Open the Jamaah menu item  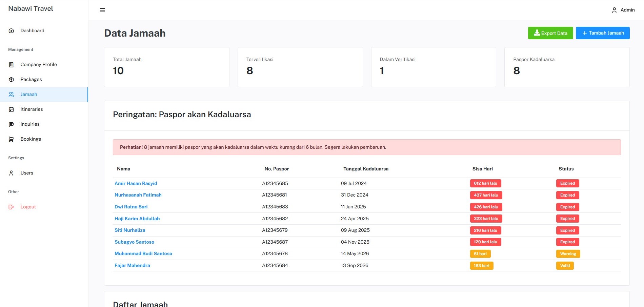pos(29,95)
